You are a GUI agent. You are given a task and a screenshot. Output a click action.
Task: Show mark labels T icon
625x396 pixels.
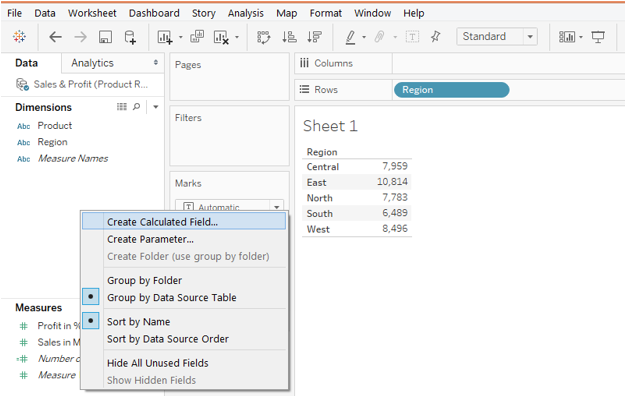pos(412,37)
